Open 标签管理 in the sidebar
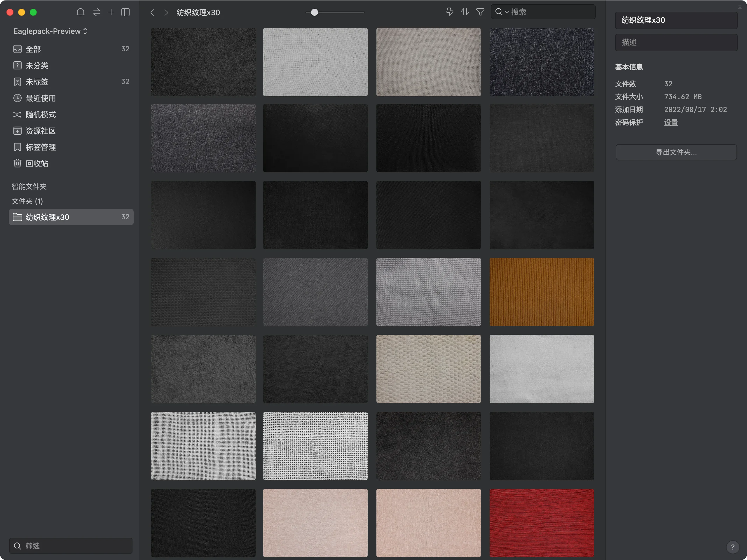Viewport: 747px width, 560px height. (71, 147)
